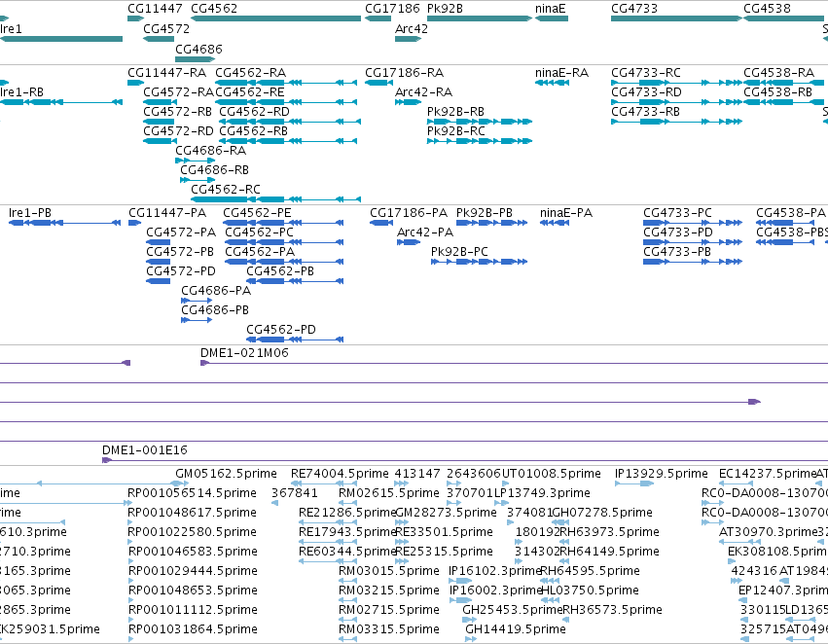Select transcript CG4686-RA
Screen dimensions: 828x644
pyautogui.click(x=211, y=151)
